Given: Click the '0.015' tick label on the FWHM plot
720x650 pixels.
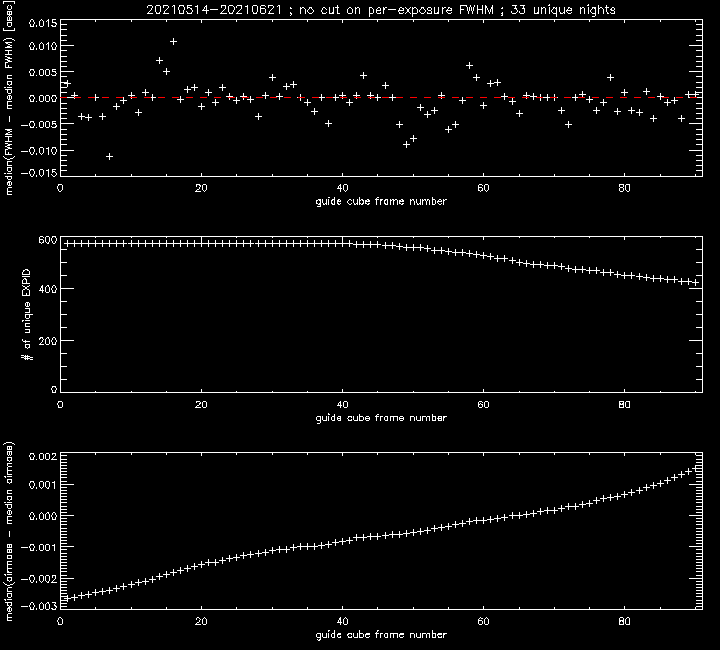Looking at the screenshot, I should click(43, 23).
